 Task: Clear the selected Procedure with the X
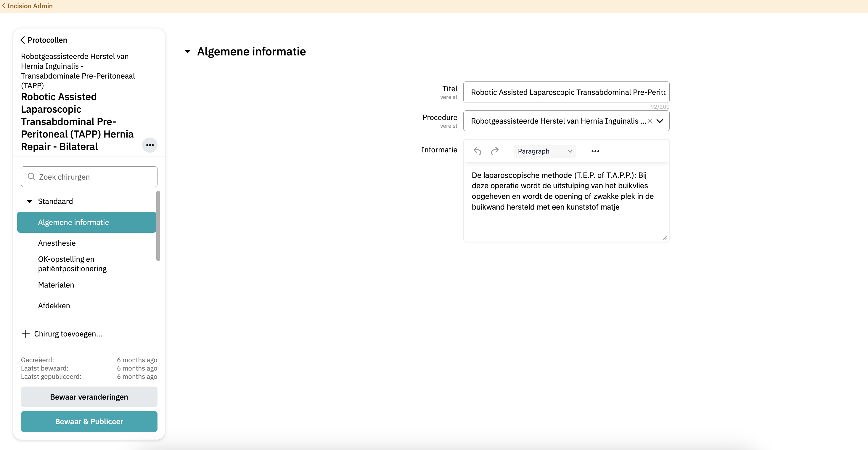coord(650,121)
